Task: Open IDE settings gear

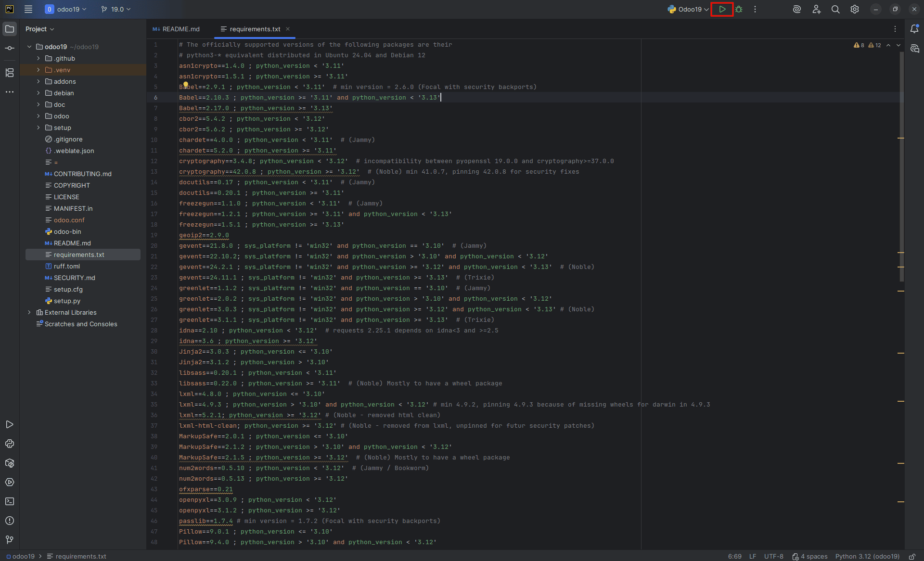Action: (855, 9)
